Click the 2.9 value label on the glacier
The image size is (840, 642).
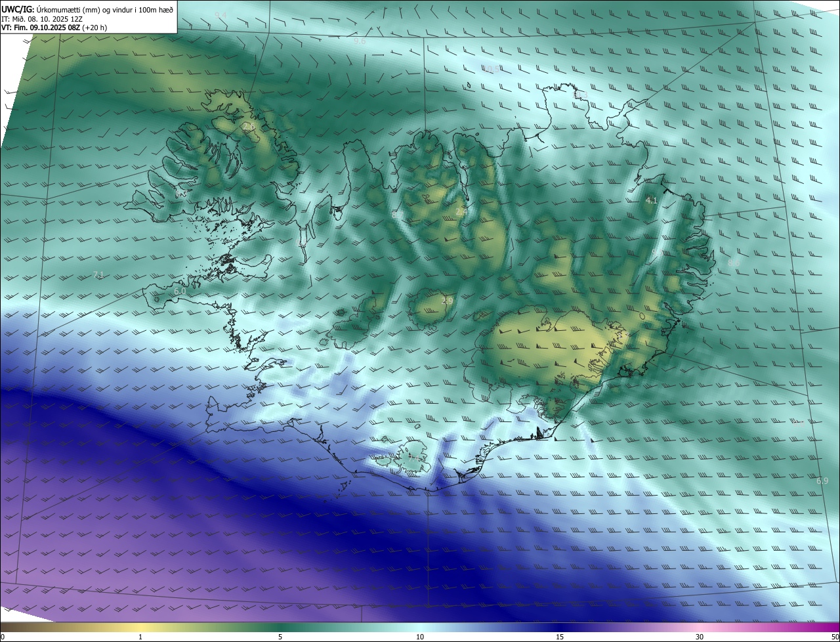click(x=448, y=301)
